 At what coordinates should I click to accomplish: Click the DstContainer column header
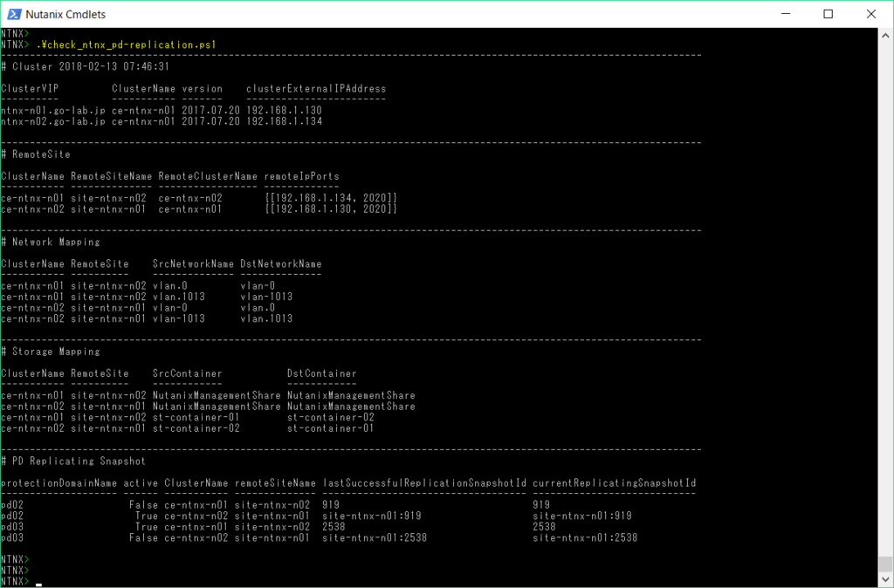[x=321, y=373]
